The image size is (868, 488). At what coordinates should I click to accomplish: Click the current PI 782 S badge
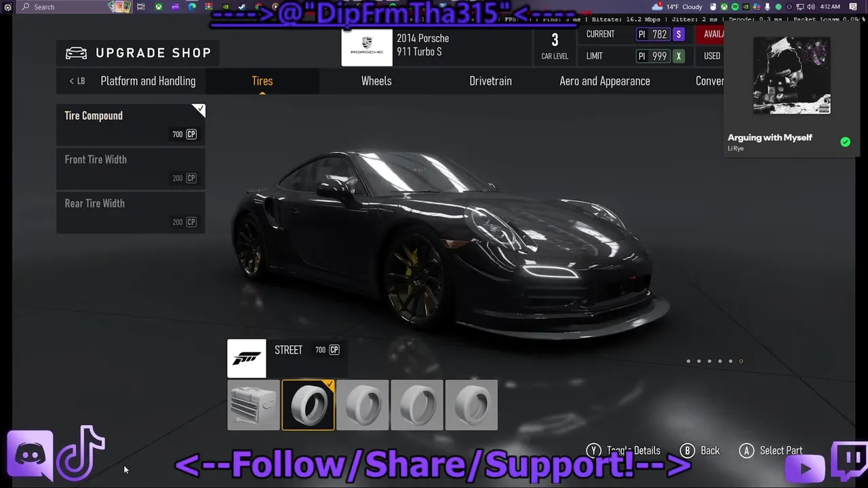(660, 35)
